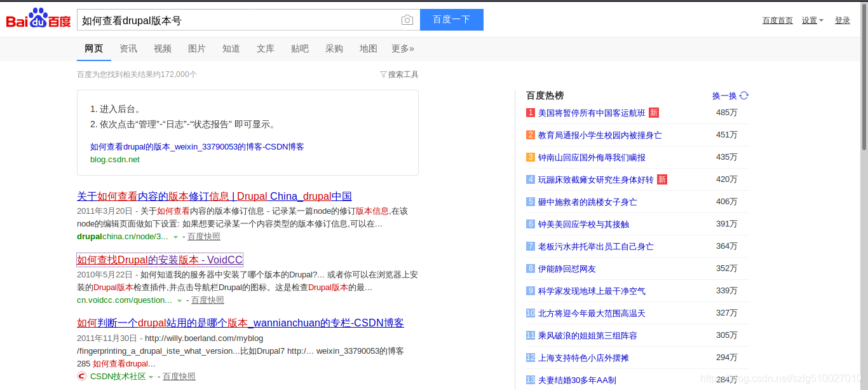
Task: Open result 关于如何查看内容的版本修订信息
Action: [214, 196]
